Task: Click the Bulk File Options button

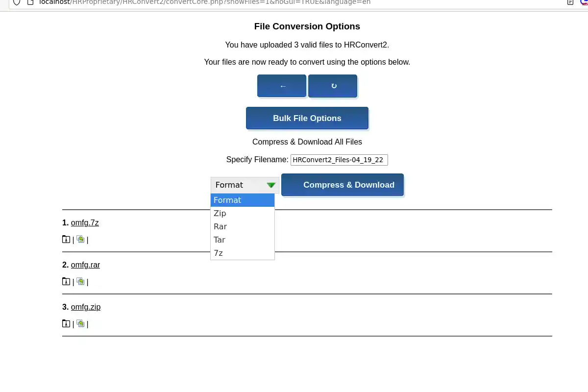Action: tap(307, 118)
